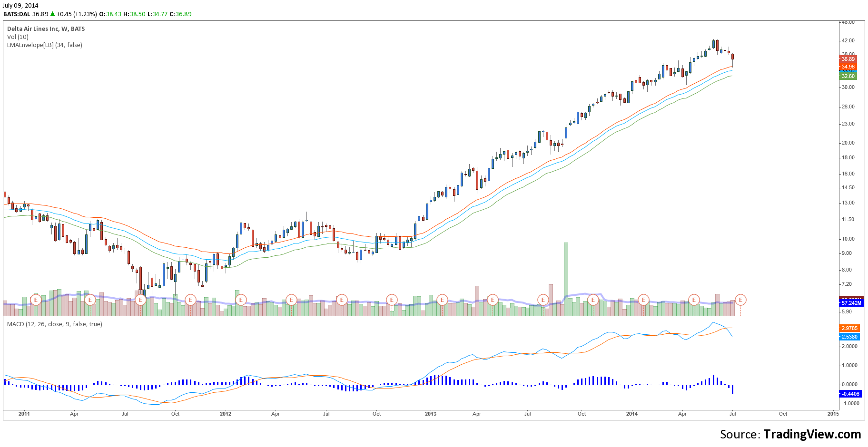Click the January 2013 earnings E marker
Viewport: 868px width, 447px height.
(x=442, y=300)
